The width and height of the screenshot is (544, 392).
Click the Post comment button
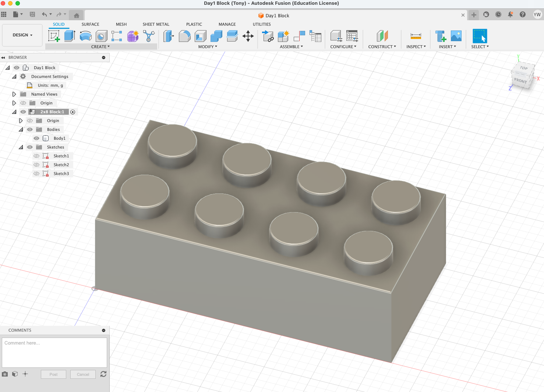[53, 374]
